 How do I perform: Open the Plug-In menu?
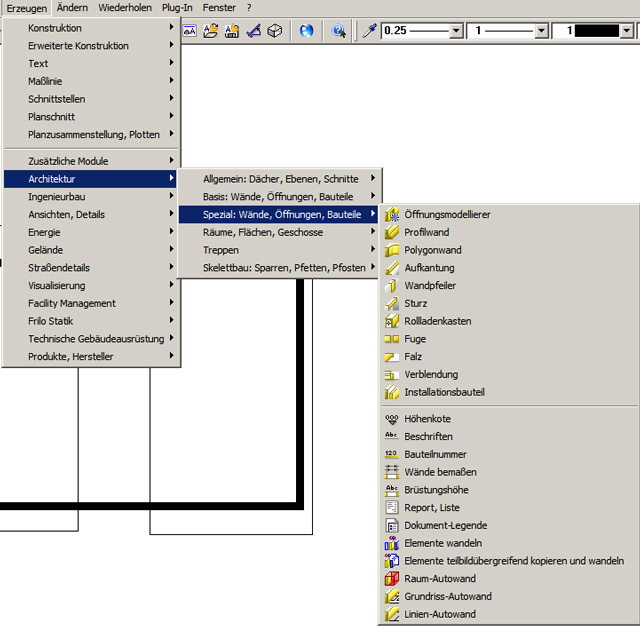(x=177, y=7)
